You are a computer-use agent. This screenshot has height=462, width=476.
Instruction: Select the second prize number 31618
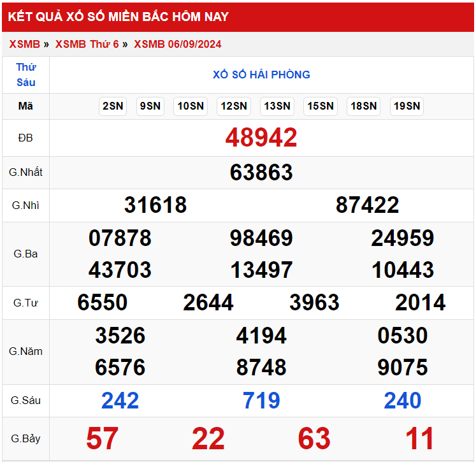pyautogui.click(x=155, y=205)
